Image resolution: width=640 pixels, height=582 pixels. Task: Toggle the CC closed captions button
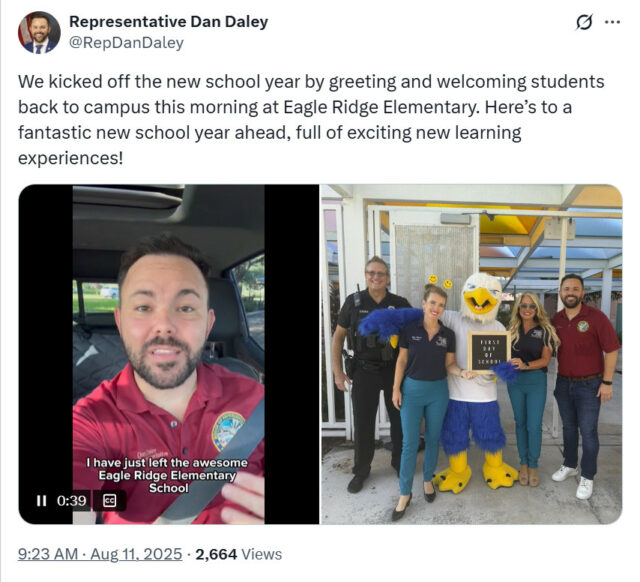coord(109,500)
